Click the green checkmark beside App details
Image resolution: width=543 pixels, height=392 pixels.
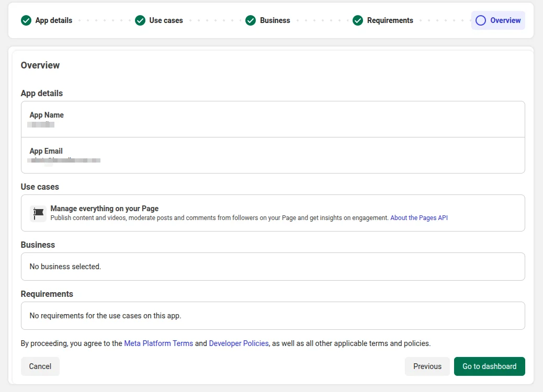pyautogui.click(x=26, y=20)
